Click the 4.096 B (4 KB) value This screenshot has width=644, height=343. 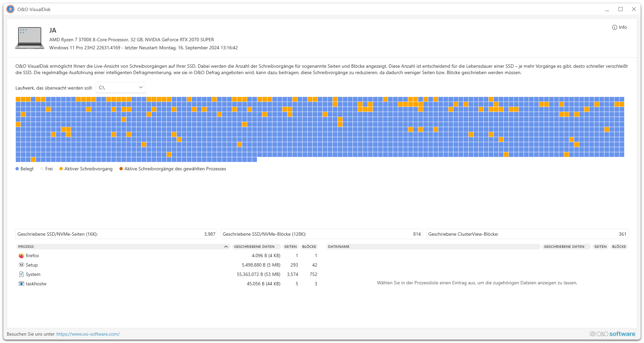pos(266,255)
